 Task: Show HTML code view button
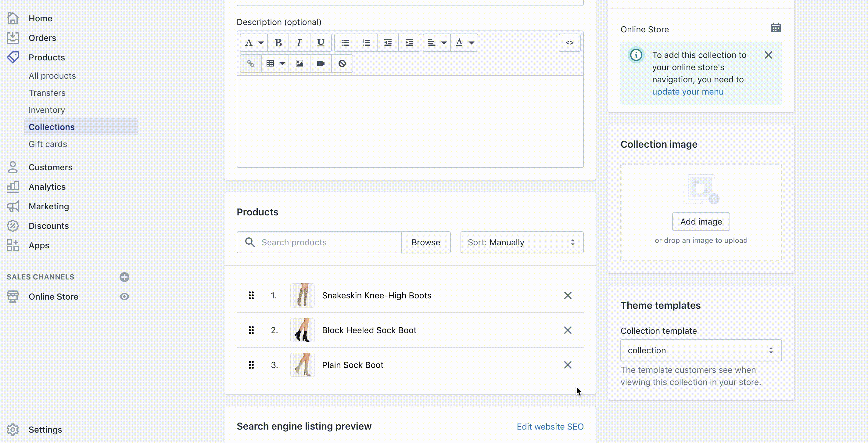coord(569,43)
